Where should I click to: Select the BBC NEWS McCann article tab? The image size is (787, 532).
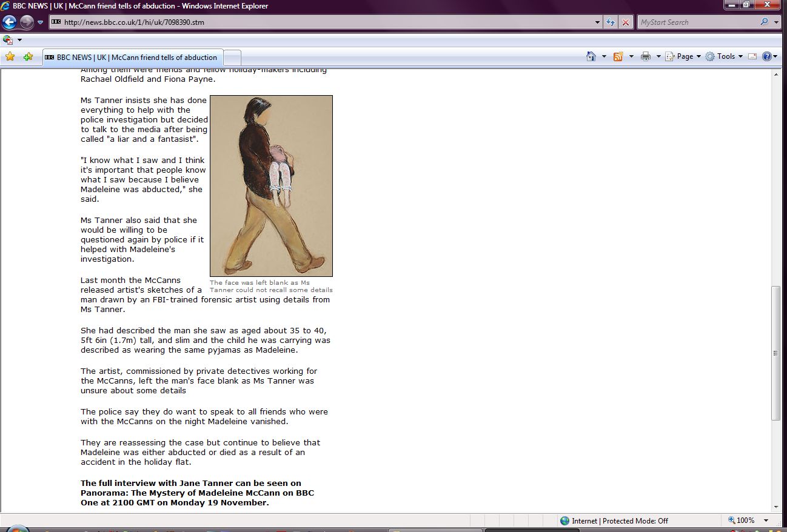tap(132, 58)
